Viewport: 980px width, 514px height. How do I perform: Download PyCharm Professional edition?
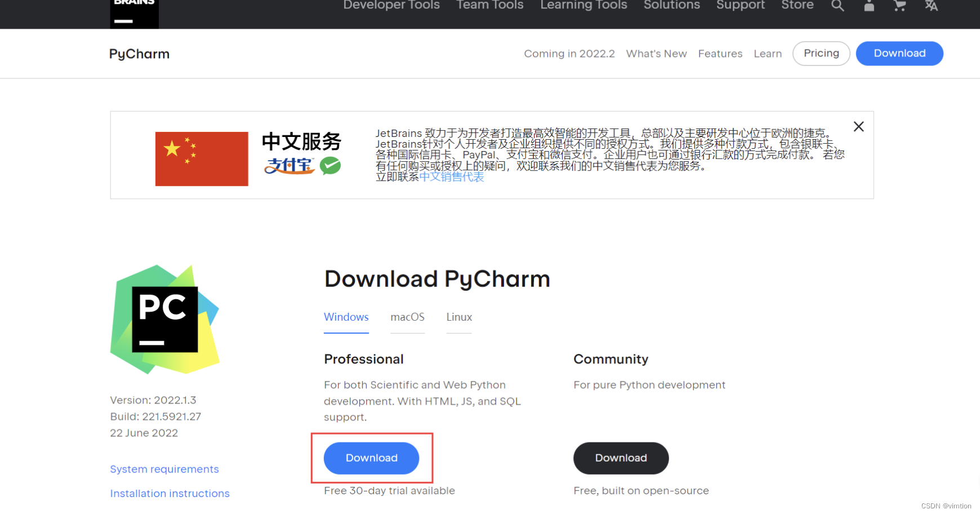(372, 458)
